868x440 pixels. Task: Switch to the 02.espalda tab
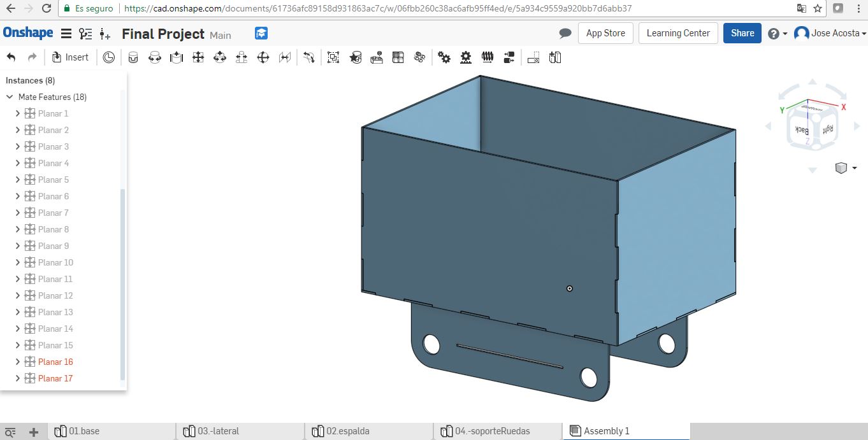[x=369, y=431]
